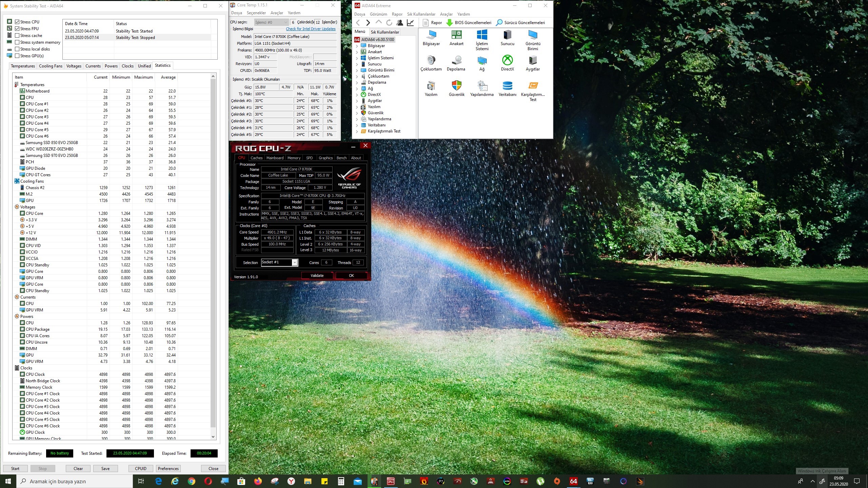Switch to the Temperatures tab
The width and height of the screenshot is (868, 488).
pos(23,66)
